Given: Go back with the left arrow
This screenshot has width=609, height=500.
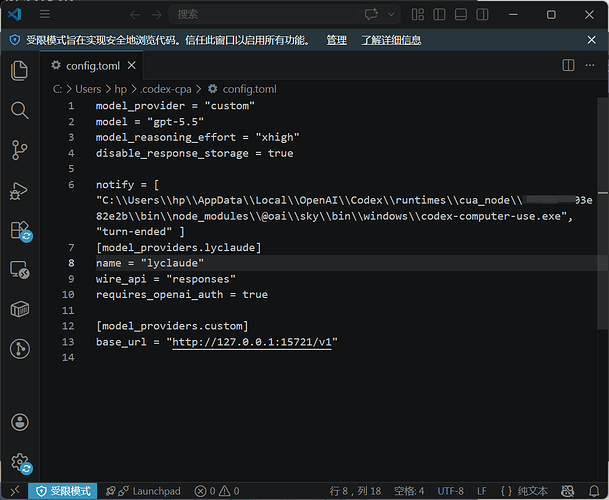Looking at the screenshot, I should pyautogui.click(x=135, y=15).
